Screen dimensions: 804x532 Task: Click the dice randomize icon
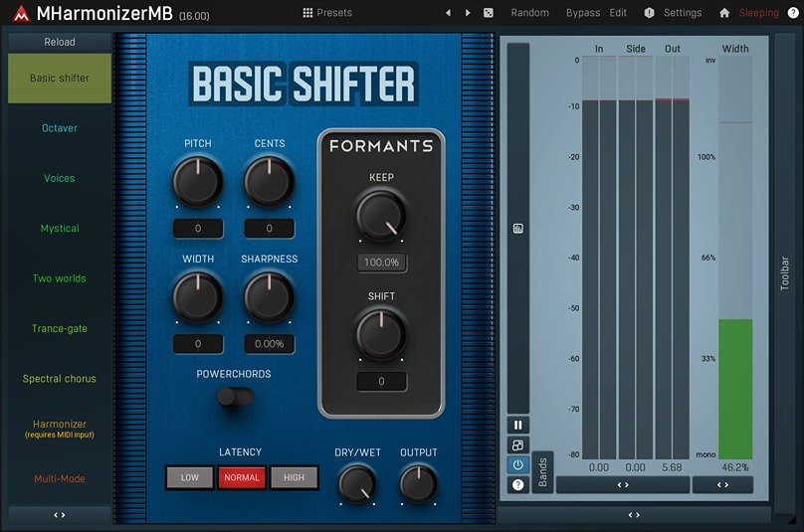point(489,13)
